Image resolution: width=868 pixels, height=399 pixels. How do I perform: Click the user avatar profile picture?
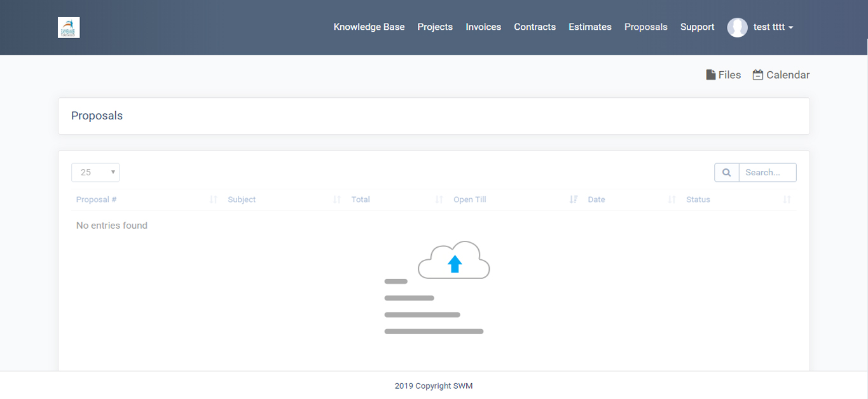[x=737, y=27]
